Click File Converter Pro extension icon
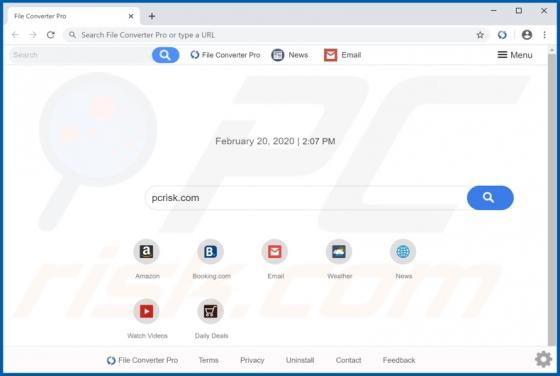This screenshot has height=376, width=560. (x=502, y=35)
